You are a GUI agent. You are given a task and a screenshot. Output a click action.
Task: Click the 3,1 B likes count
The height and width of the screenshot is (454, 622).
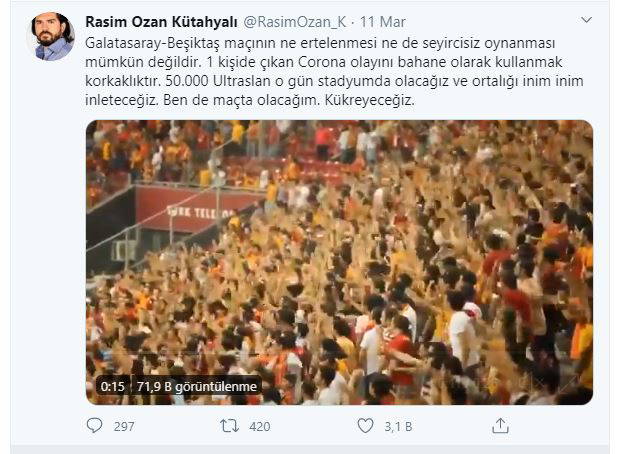click(x=398, y=427)
